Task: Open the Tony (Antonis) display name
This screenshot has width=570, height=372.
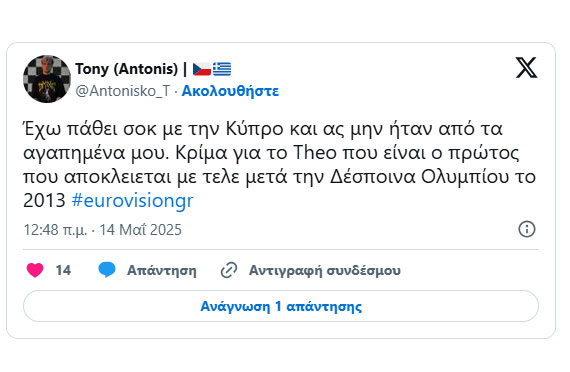Action: pos(127,69)
